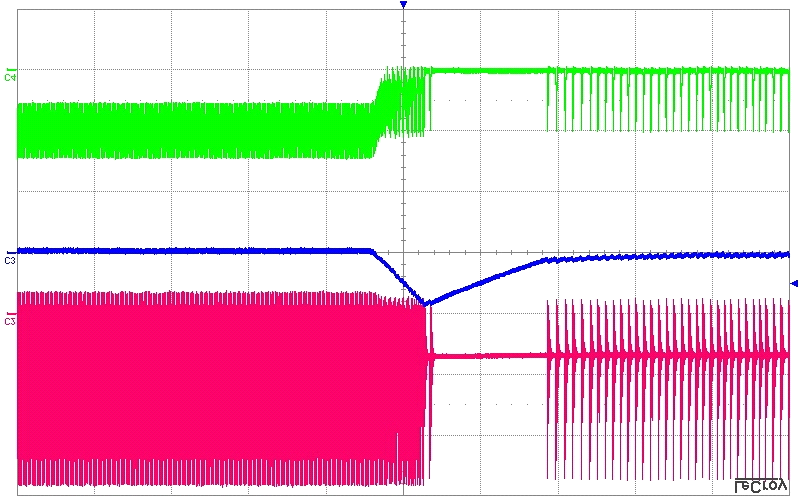Click the center vertical axis of the grid
The width and height of the screenshot is (800, 499).
(x=403, y=200)
